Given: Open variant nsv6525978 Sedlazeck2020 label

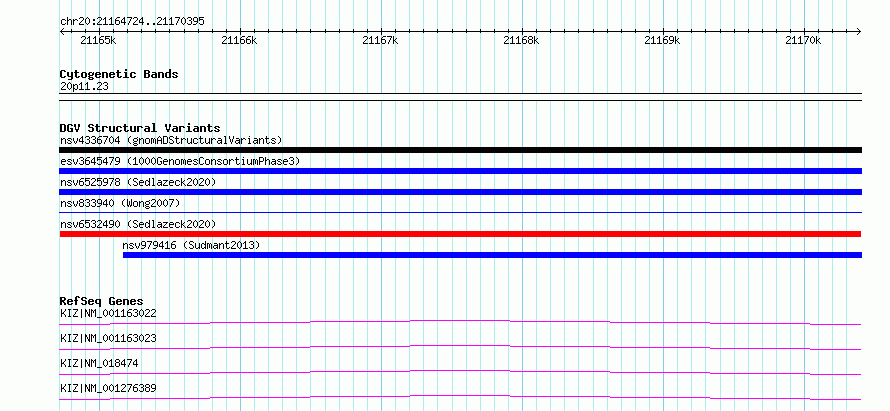Looking at the screenshot, I should point(138,182).
